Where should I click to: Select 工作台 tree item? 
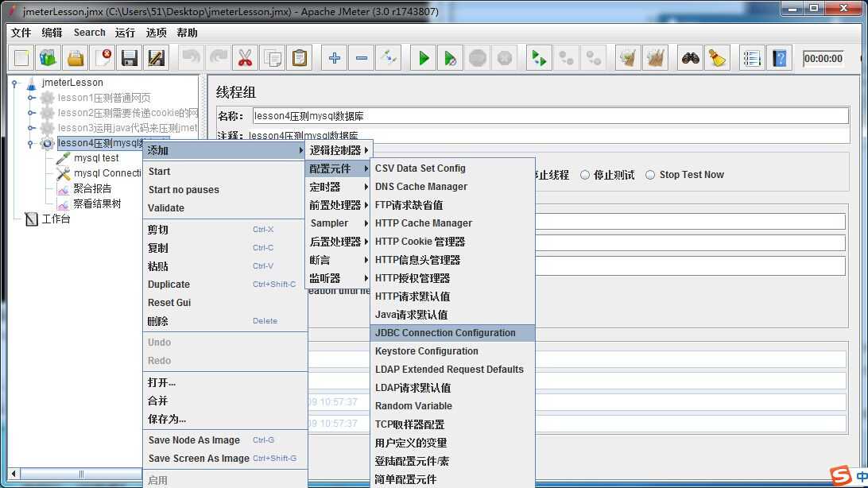pos(56,219)
